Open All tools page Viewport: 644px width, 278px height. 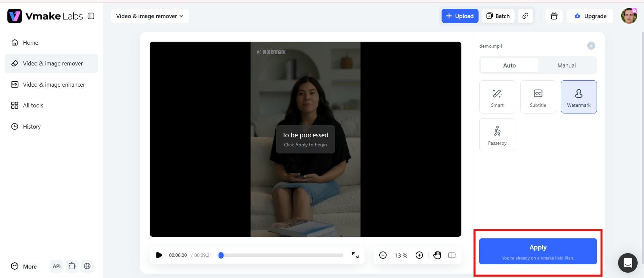coord(51,105)
